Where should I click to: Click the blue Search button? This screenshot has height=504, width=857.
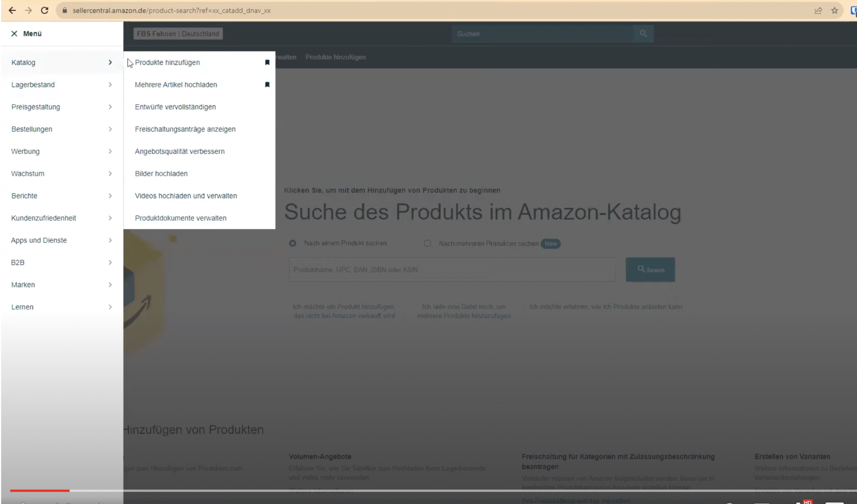[x=650, y=270]
